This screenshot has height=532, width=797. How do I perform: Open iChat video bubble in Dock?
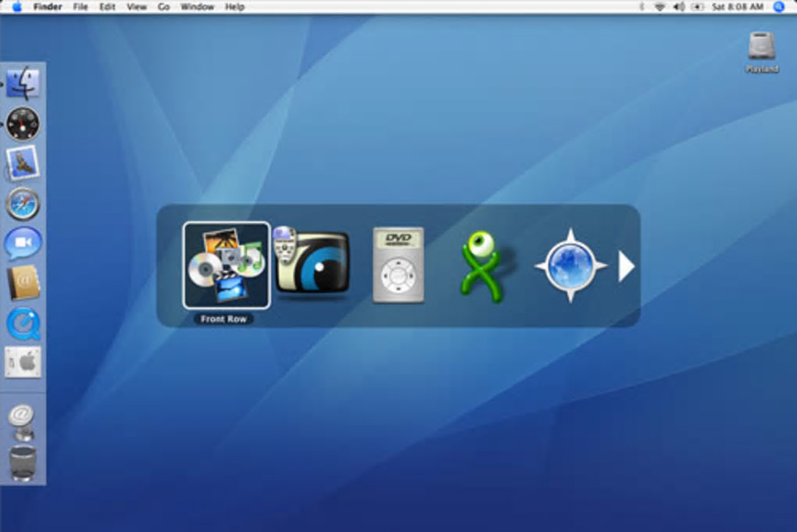click(x=23, y=244)
